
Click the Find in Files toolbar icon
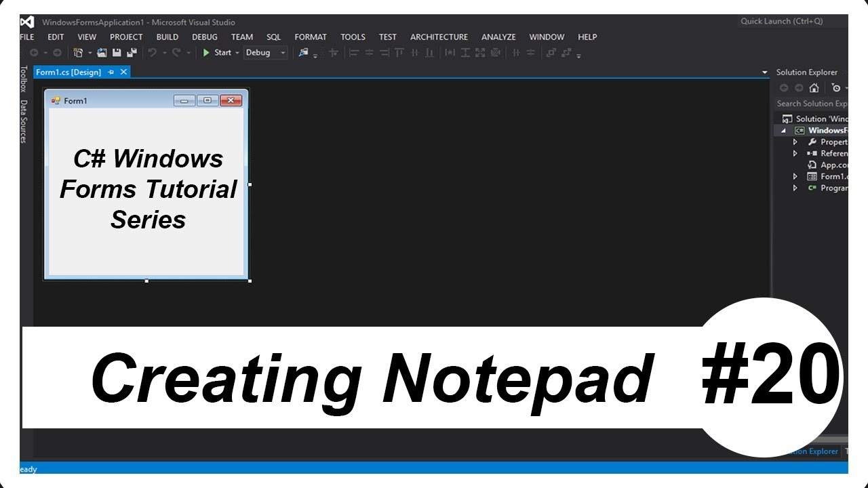303,52
